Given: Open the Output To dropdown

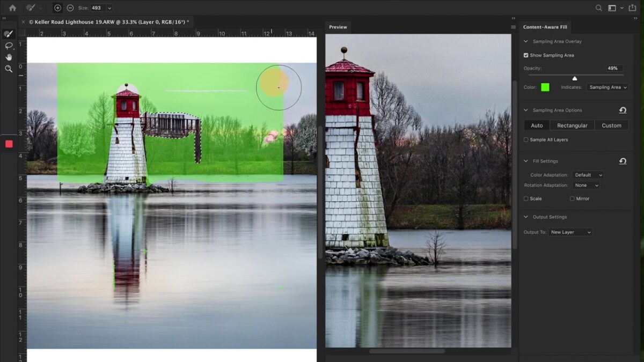Looking at the screenshot, I should [570, 232].
